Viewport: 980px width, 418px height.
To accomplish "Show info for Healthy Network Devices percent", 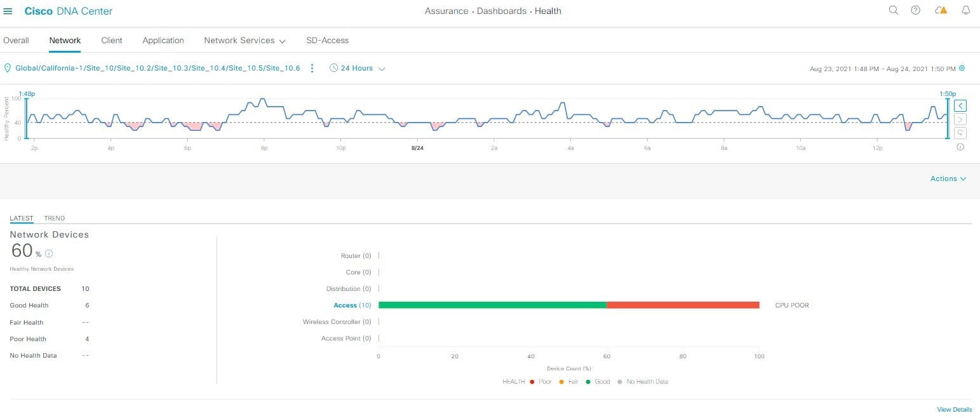I will (x=49, y=253).
